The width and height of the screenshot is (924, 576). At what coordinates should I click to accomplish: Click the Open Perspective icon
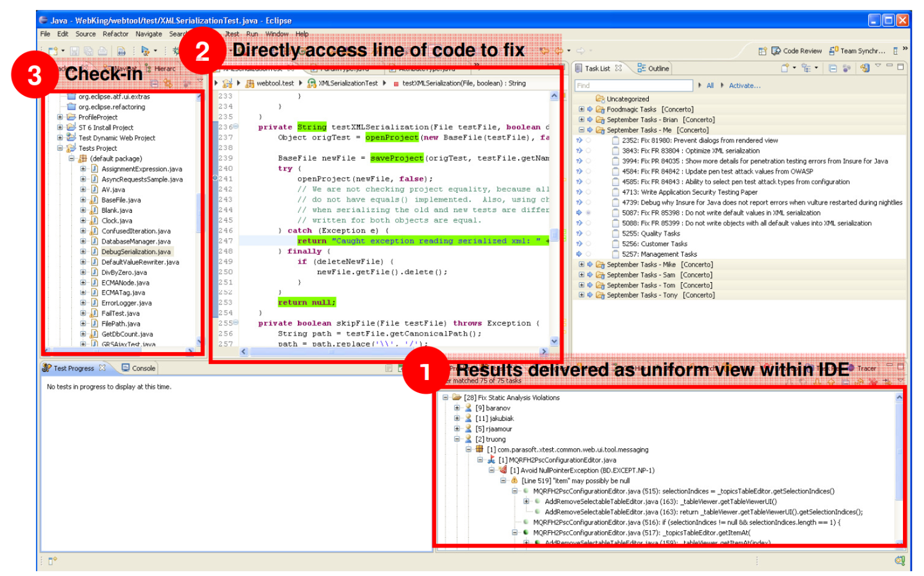[762, 51]
